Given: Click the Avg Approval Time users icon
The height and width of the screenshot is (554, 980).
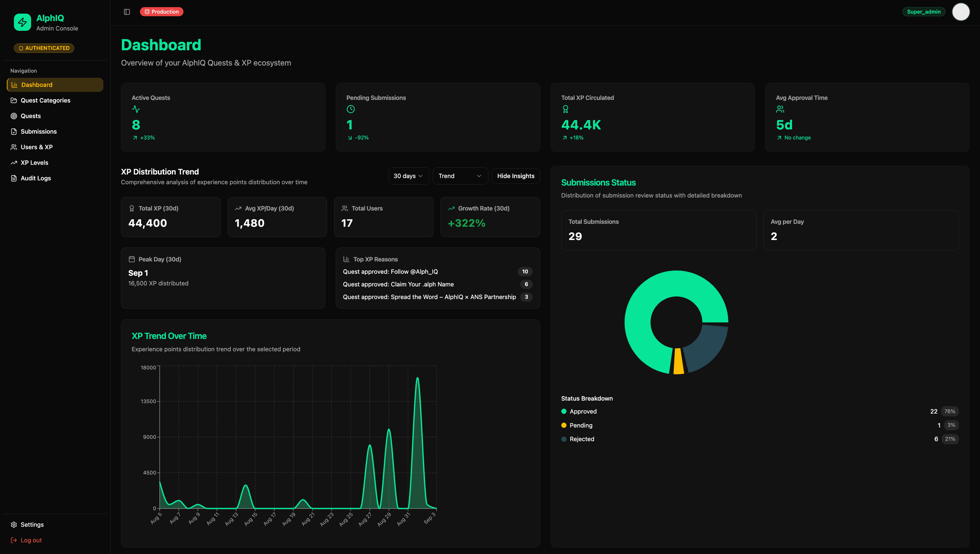Looking at the screenshot, I should click(780, 109).
